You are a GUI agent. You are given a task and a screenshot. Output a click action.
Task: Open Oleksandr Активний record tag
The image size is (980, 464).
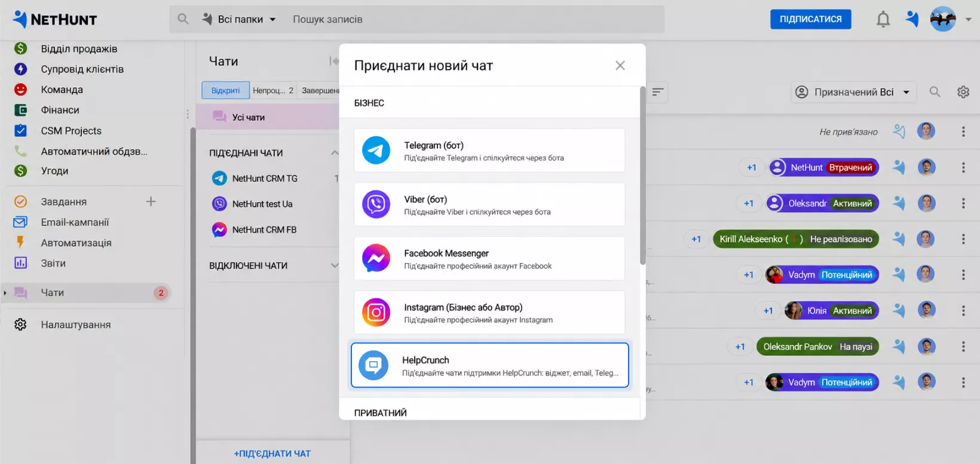point(822,203)
